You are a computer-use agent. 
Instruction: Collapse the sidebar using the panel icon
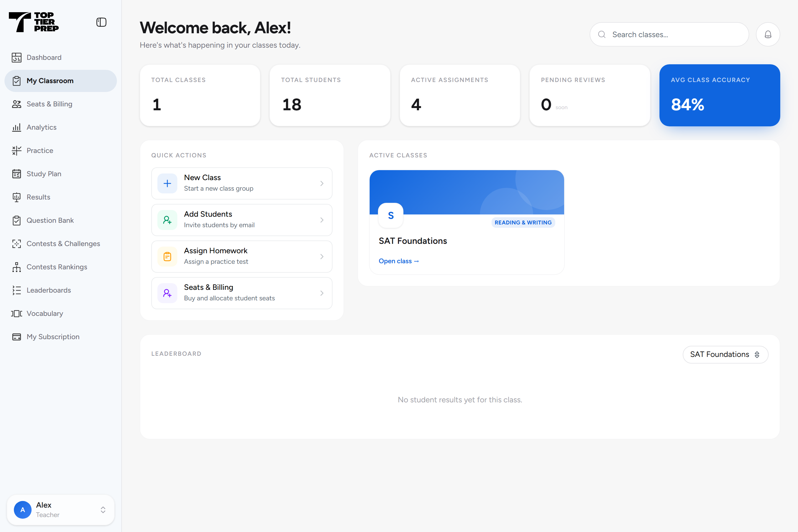click(101, 22)
